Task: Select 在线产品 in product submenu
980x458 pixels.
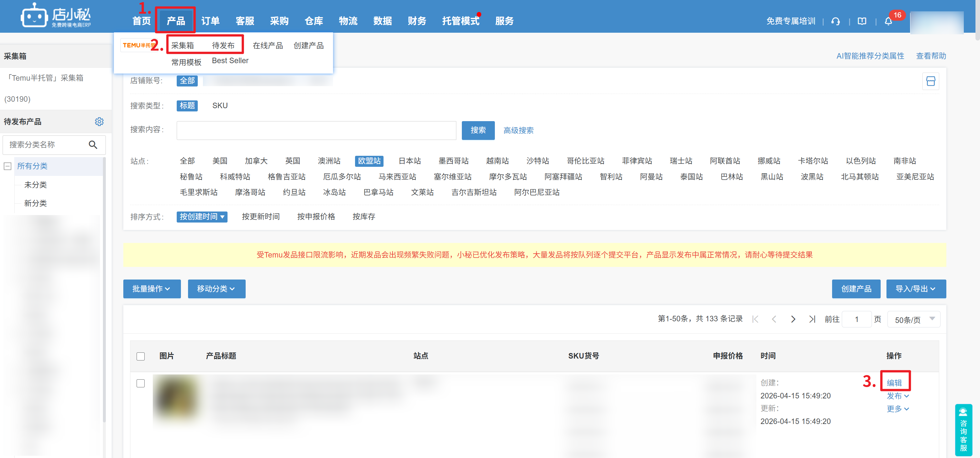Action: (267, 46)
